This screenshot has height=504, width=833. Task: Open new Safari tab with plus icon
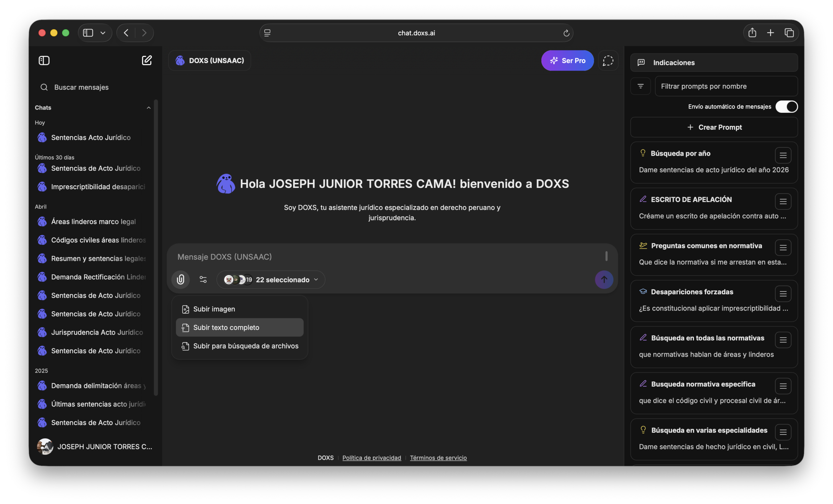[x=771, y=33]
